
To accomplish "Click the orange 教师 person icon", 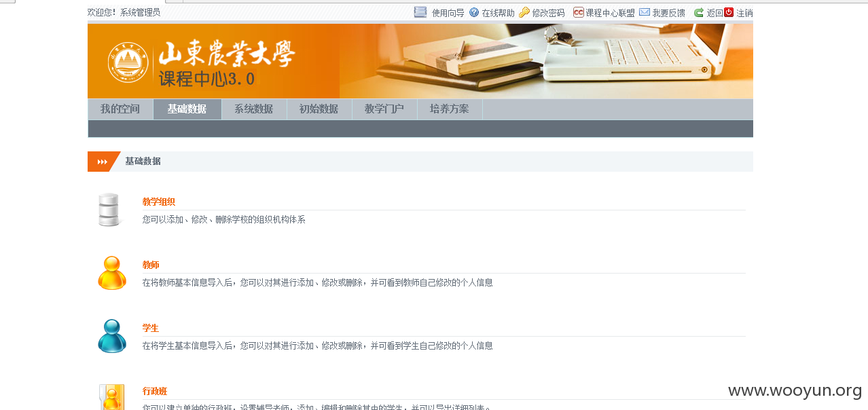I will [x=112, y=273].
